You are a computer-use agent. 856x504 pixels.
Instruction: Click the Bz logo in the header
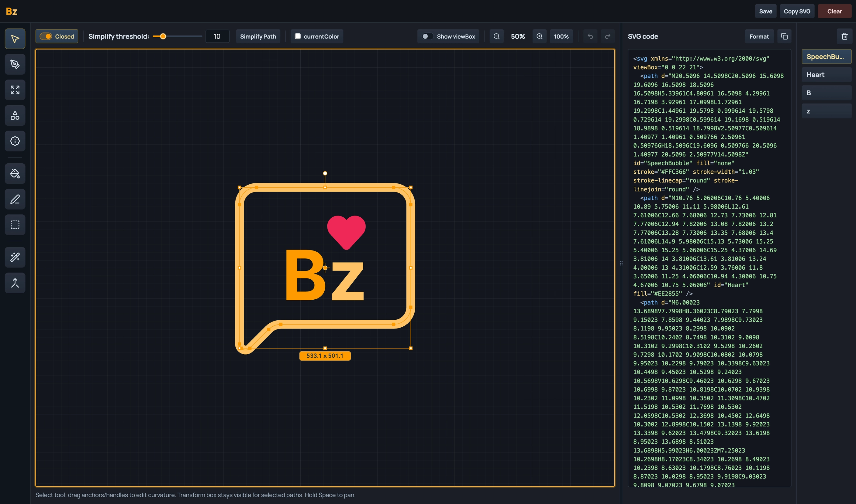(x=11, y=11)
